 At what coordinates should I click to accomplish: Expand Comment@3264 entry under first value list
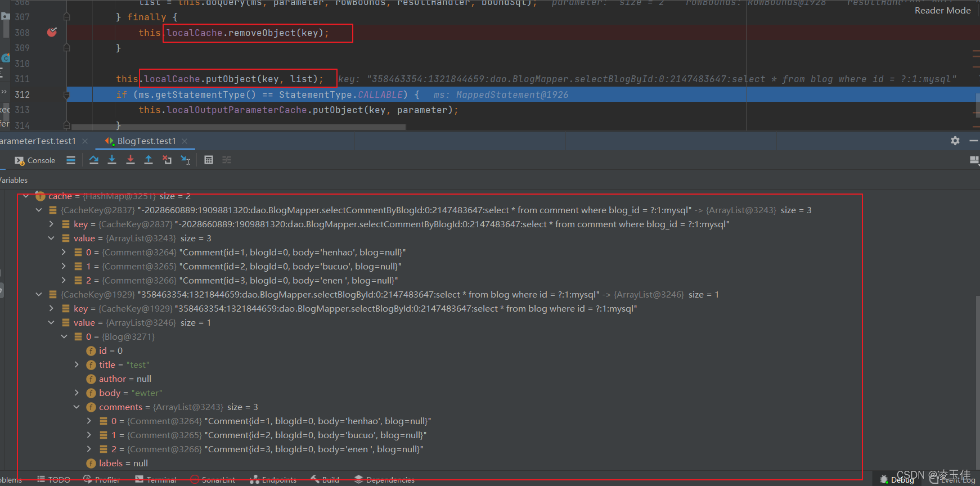pos(64,253)
